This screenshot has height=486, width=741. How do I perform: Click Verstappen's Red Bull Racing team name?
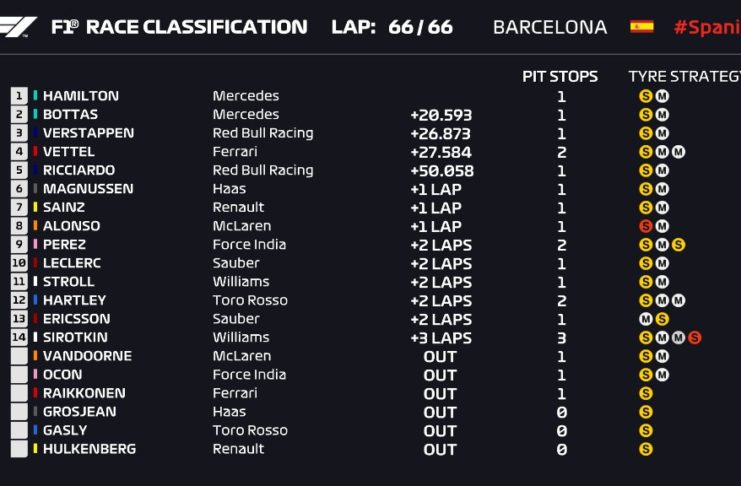click(262, 133)
